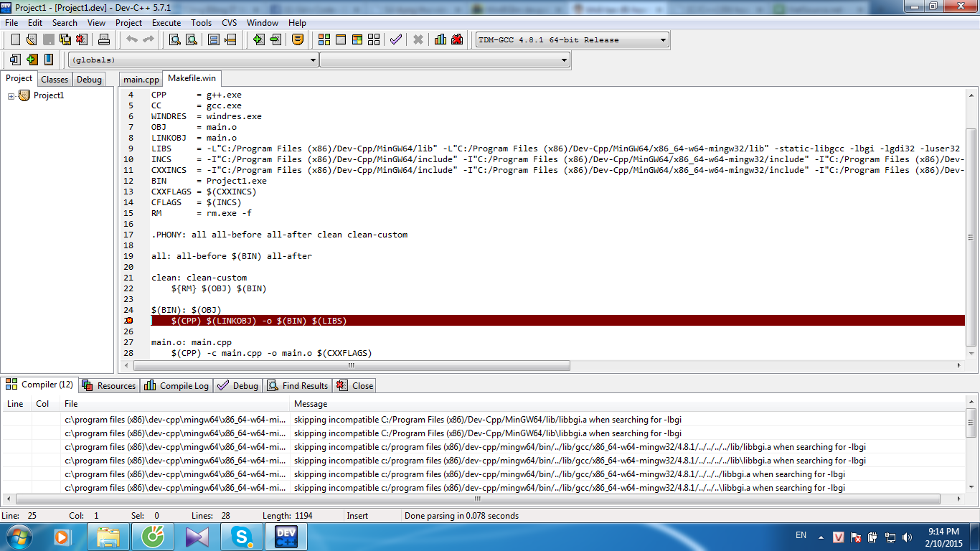
Task: Open the Profile analysis bar chart icon
Action: click(440, 39)
